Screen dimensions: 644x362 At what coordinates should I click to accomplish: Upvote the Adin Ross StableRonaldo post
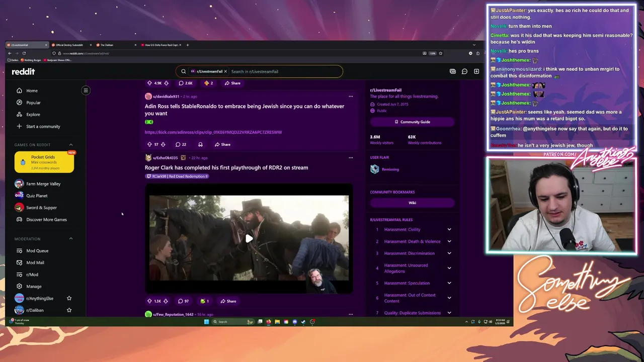coord(149,144)
